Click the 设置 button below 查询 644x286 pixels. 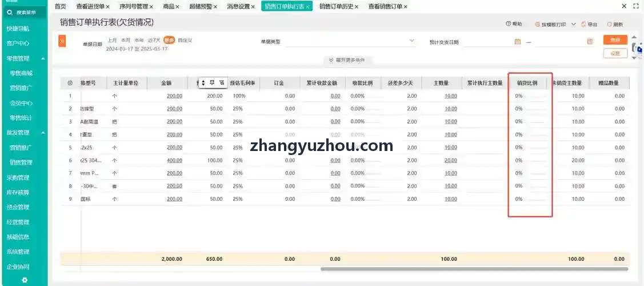tap(615, 53)
